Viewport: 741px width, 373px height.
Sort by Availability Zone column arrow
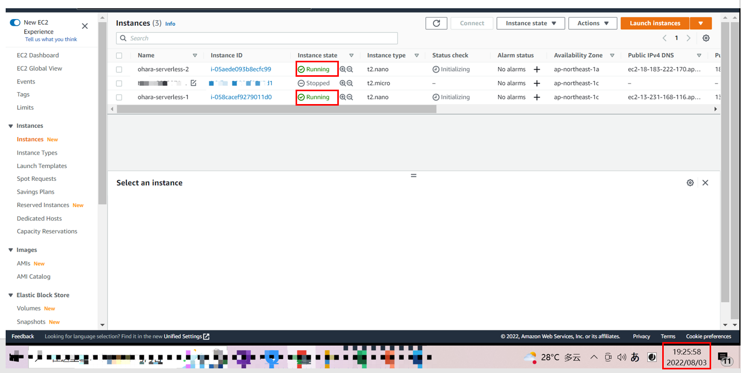pyautogui.click(x=612, y=55)
